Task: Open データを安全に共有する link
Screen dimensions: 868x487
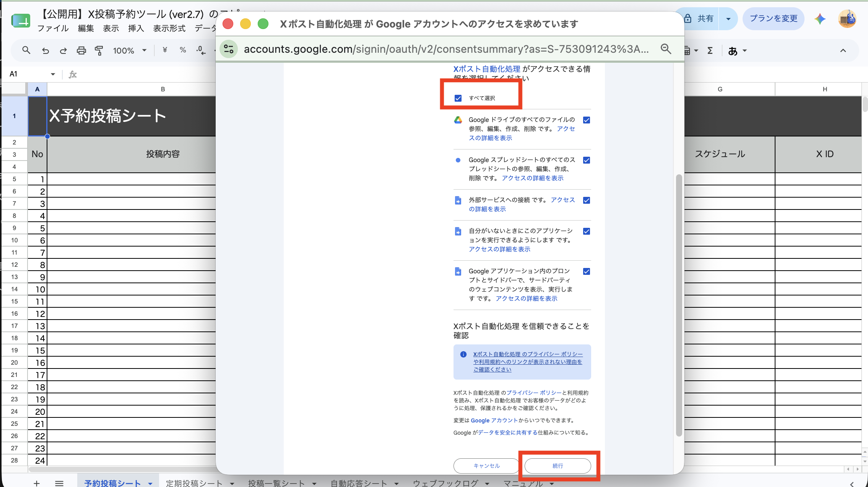Action: [x=508, y=433]
